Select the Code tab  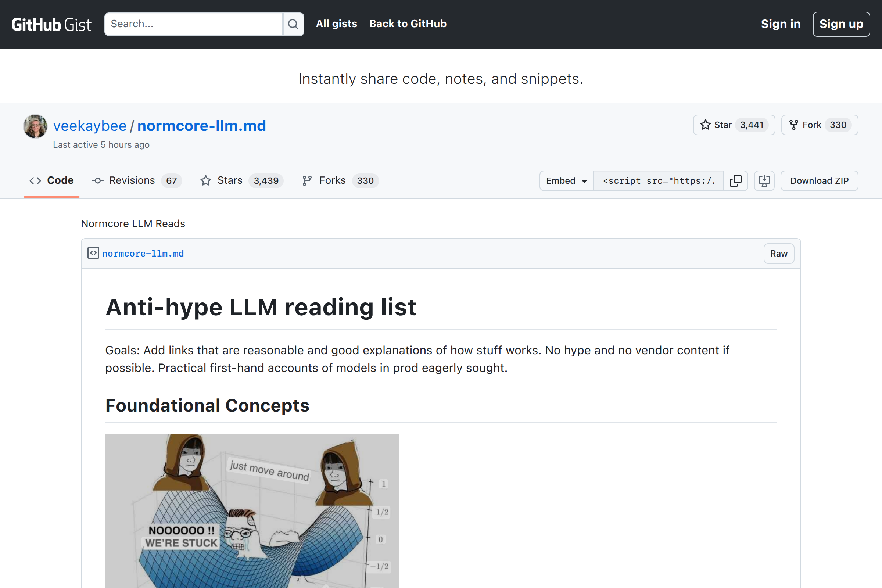coord(52,180)
